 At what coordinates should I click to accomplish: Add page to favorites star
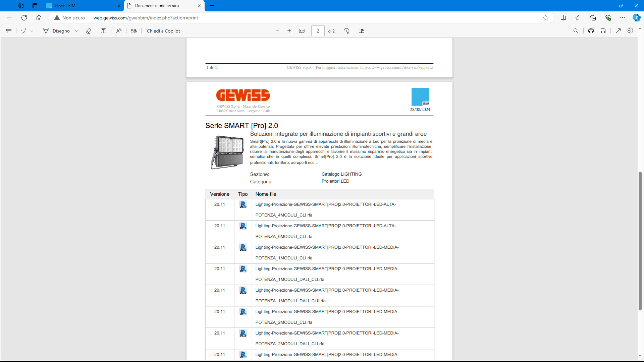546,18
